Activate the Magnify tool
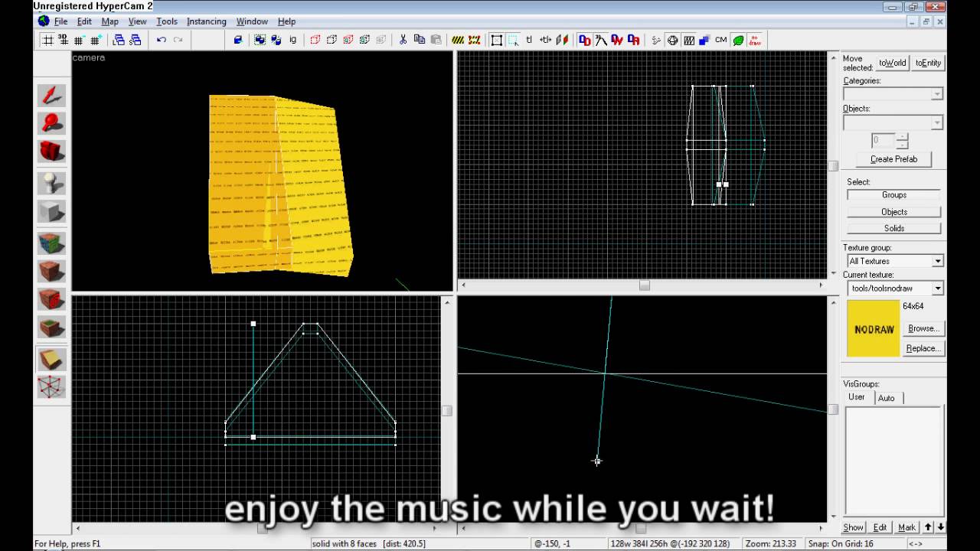Image resolution: width=980 pixels, height=551 pixels. click(51, 123)
